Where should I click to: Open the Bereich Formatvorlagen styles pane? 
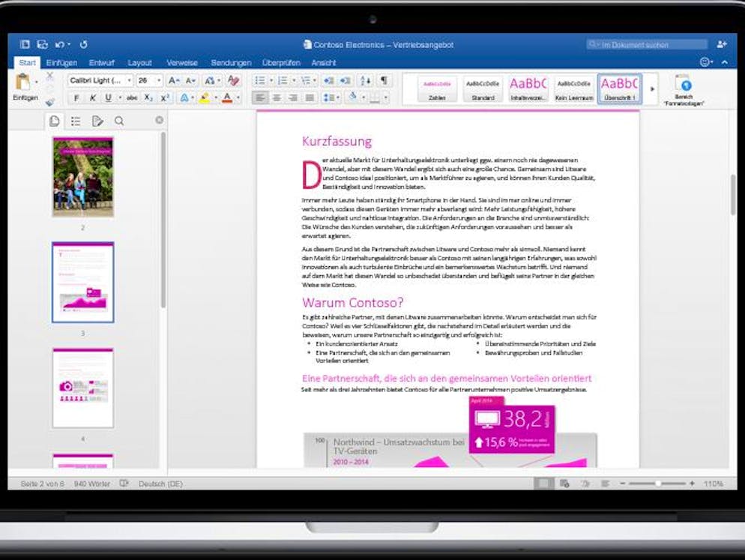[684, 90]
